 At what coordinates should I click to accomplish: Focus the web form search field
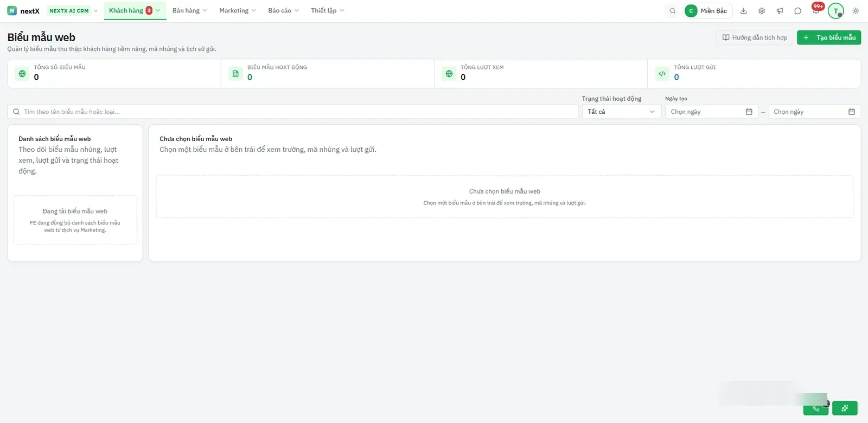click(x=293, y=112)
